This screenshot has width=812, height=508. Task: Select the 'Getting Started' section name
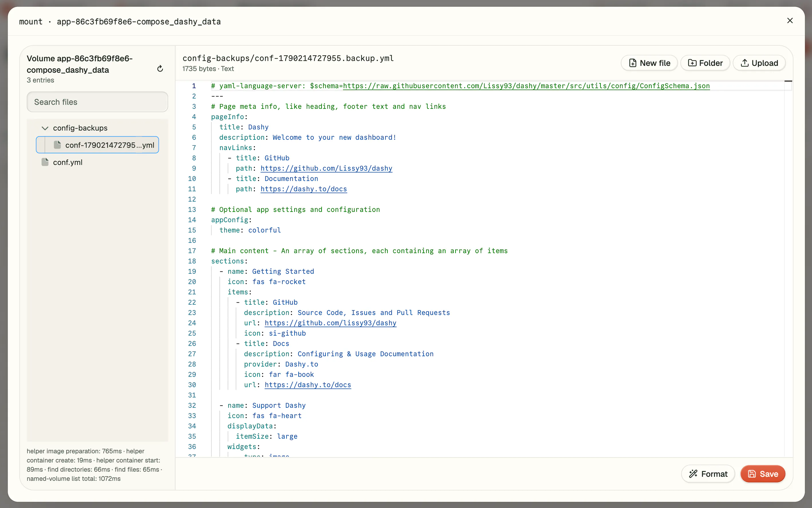click(x=283, y=271)
